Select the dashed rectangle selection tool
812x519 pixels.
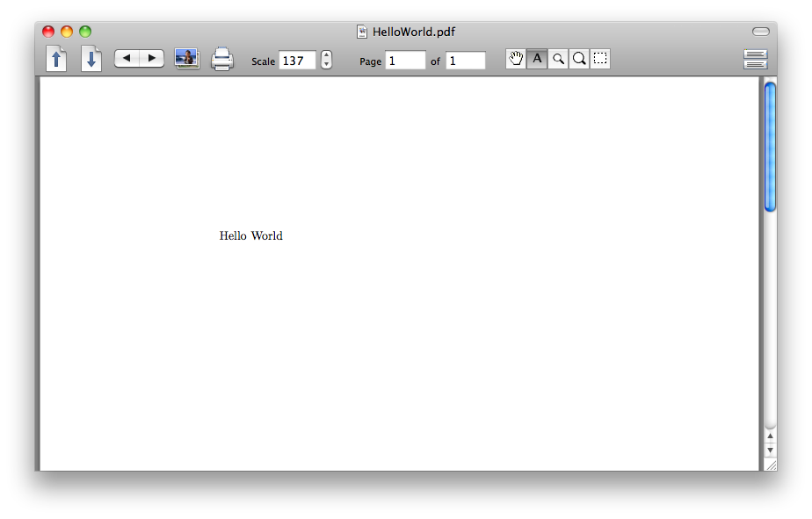pyautogui.click(x=600, y=59)
